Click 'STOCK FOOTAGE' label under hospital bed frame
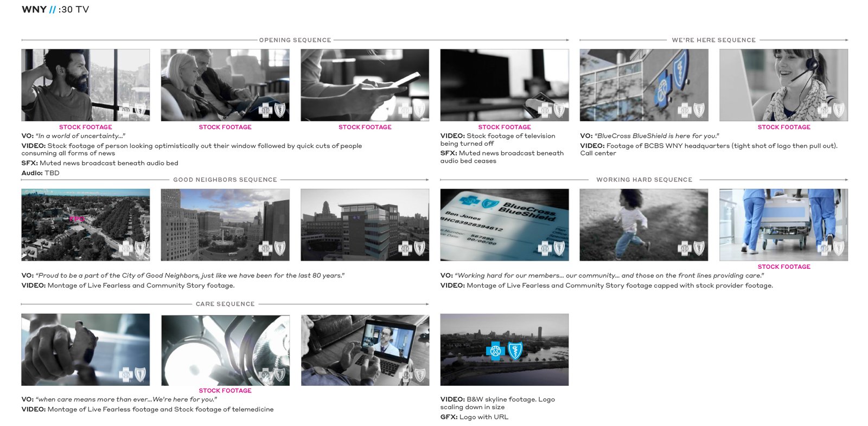This screenshot has height=426, width=868. tap(783, 267)
